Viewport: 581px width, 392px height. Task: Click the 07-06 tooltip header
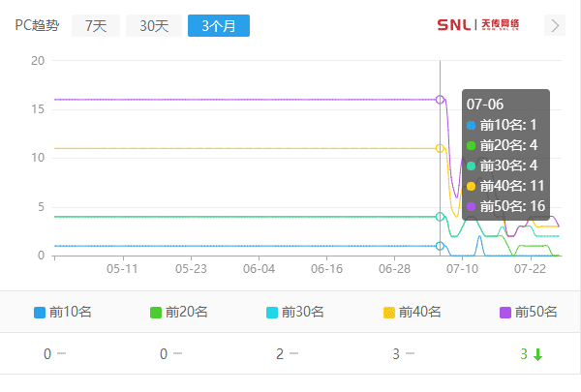(485, 104)
